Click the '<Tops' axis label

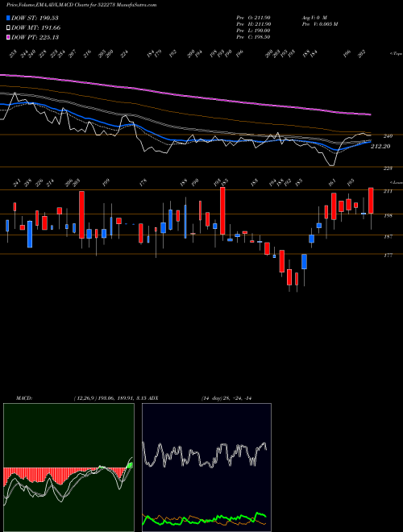point(397,54)
